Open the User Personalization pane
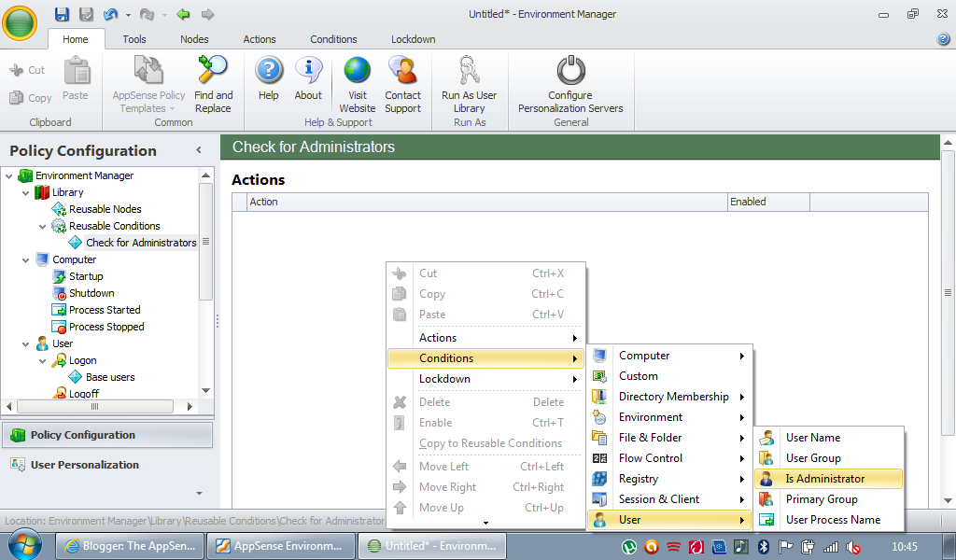 coord(84,465)
